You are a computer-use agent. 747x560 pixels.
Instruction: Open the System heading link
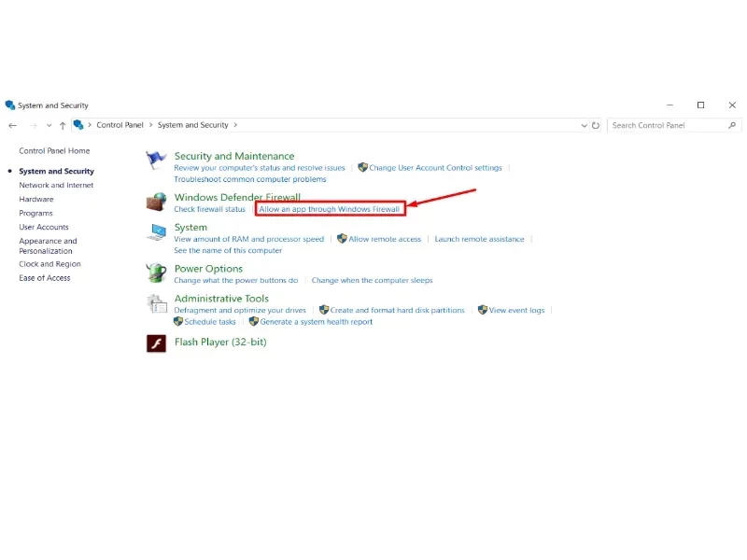(190, 228)
